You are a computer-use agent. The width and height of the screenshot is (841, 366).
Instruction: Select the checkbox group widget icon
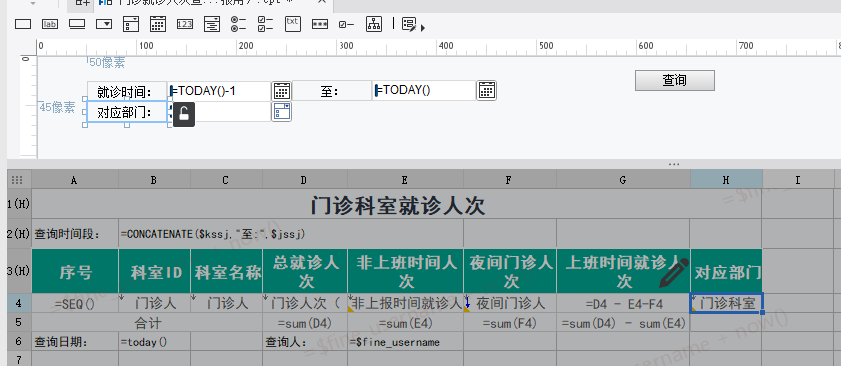(x=265, y=24)
